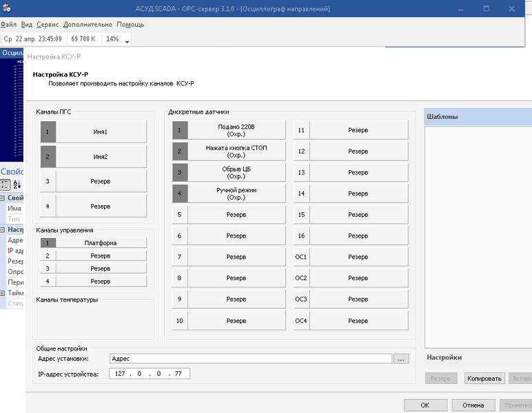This screenshot has height=413, width=532.
Task: Click Резерв button of control channel 3
Action: (101, 268)
